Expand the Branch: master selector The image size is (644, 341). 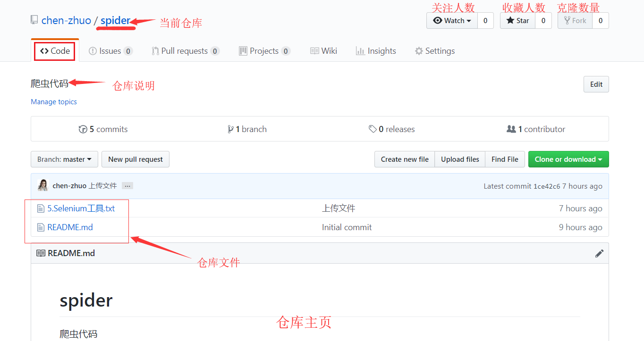64,159
